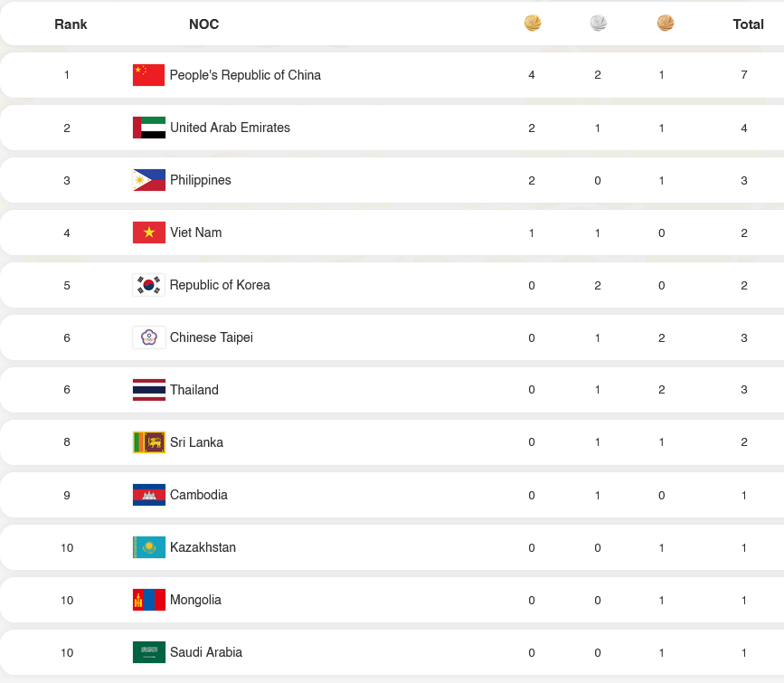784x683 pixels.
Task: Click the Saudi Arabia flag icon
Action: point(148,652)
